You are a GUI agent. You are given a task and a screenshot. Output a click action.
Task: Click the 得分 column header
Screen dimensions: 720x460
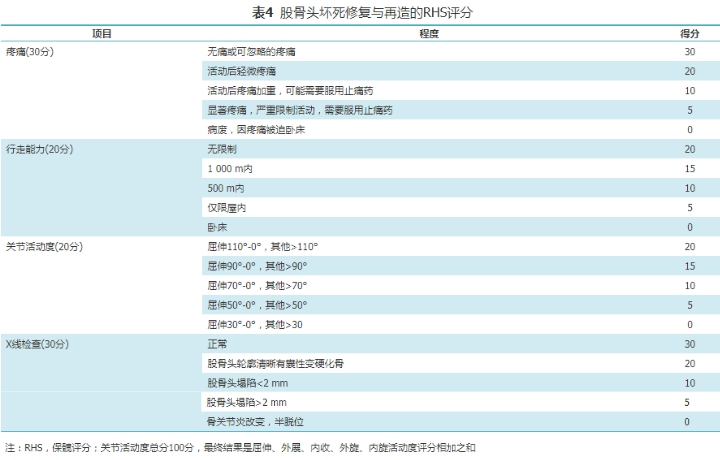click(x=690, y=34)
